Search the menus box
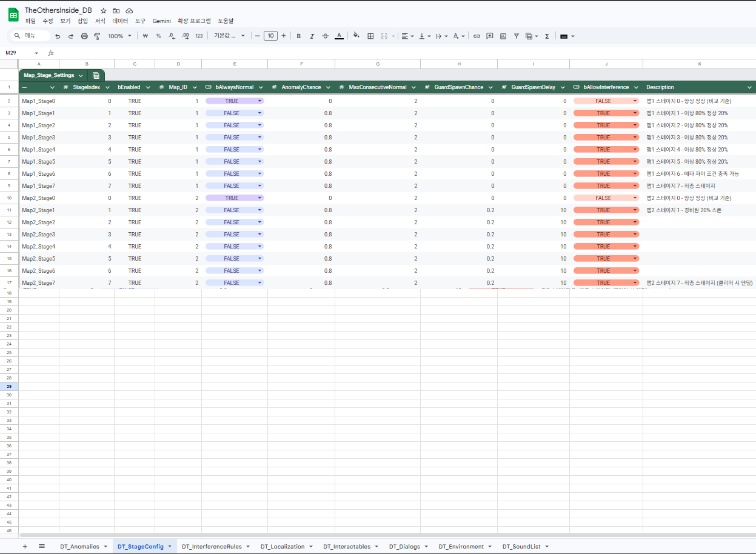Image resolution: width=756 pixels, height=554 pixels. [32, 36]
